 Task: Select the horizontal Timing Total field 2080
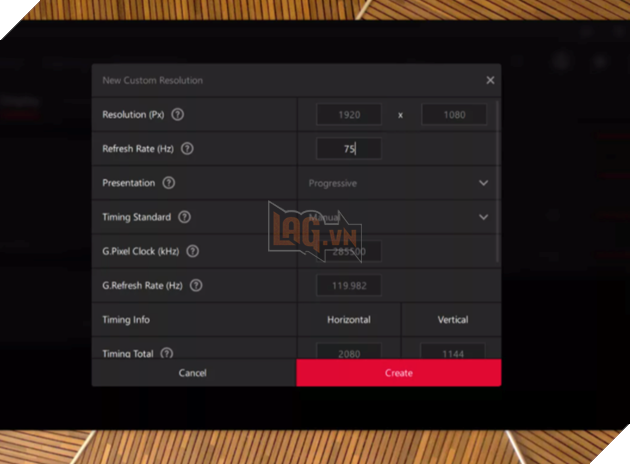tap(348, 352)
